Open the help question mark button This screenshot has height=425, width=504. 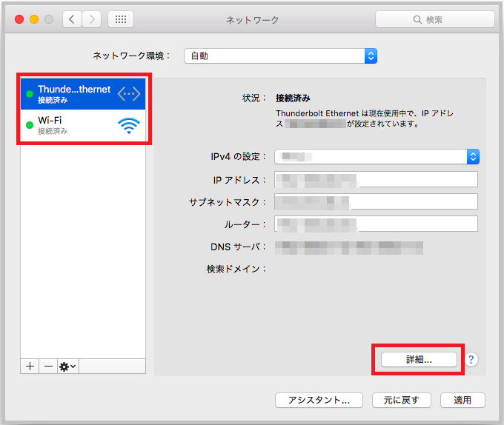(x=471, y=359)
